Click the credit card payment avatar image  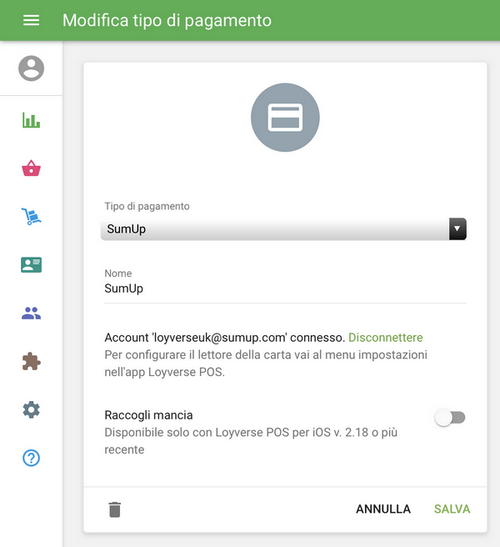pyautogui.click(x=285, y=117)
